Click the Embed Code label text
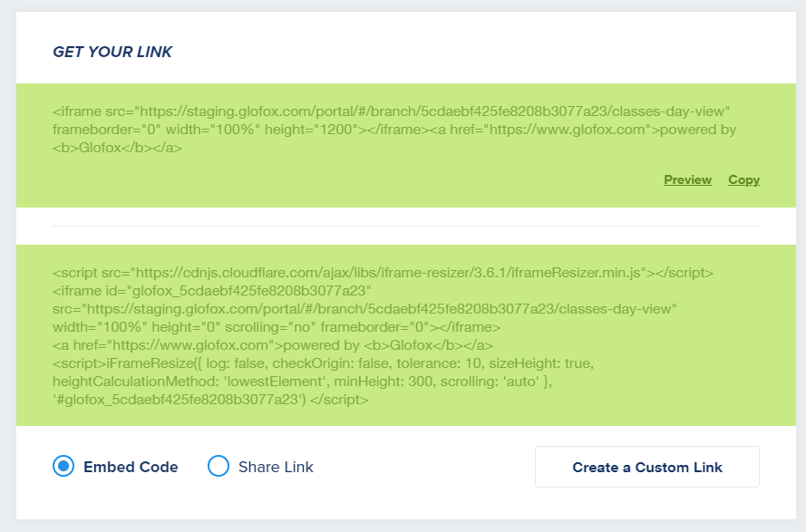This screenshot has width=806, height=532. pyautogui.click(x=131, y=467)
